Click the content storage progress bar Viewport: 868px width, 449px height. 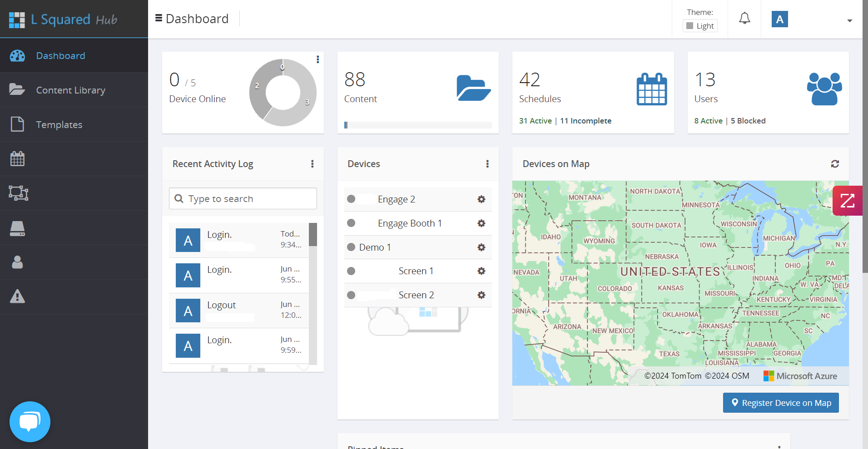click(418, 125)
